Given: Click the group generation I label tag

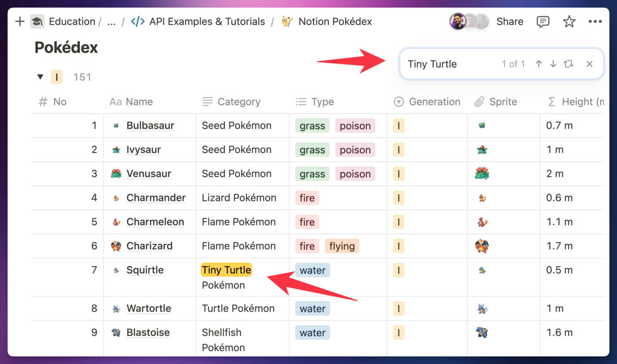Looking at the screenshot, I should coord(56,77).
